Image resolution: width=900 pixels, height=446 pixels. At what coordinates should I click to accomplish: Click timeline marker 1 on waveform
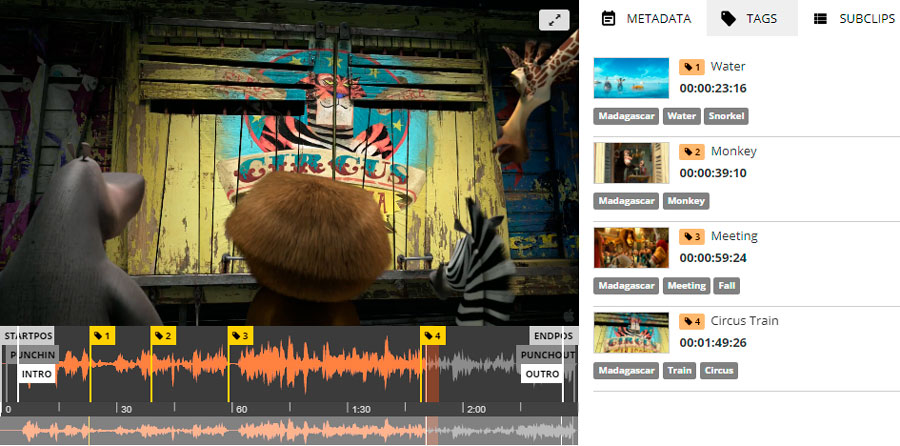102,336
